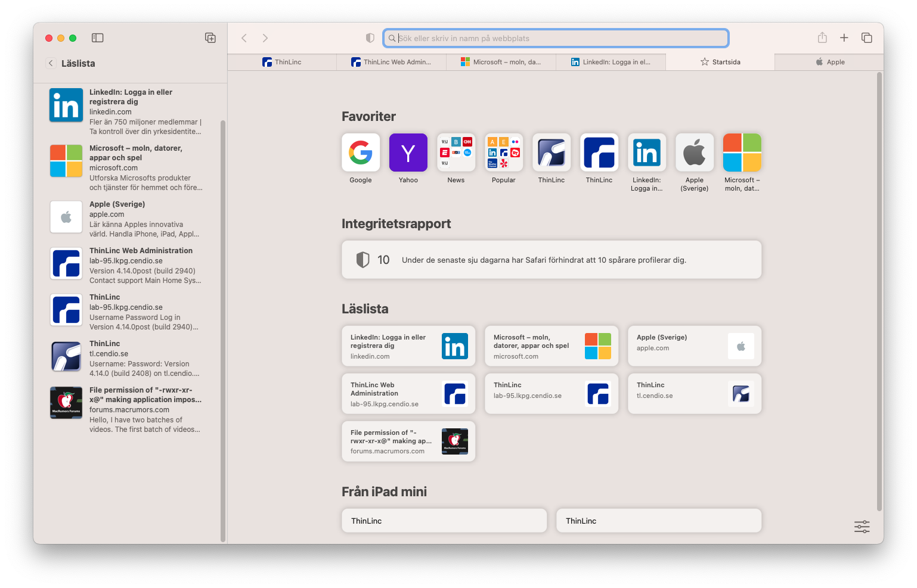Click the Share icon in toolbar
This screenshot has width=917, height=588.
pyautogui.click(x=822, y=38)
